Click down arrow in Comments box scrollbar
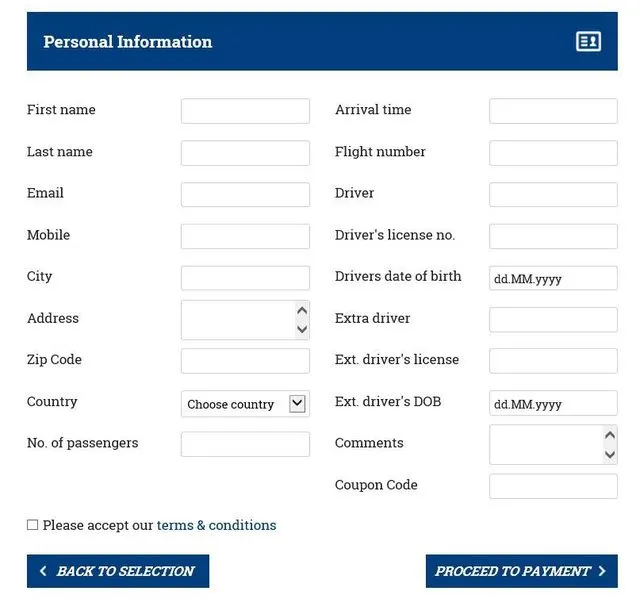 pos(610,454)
